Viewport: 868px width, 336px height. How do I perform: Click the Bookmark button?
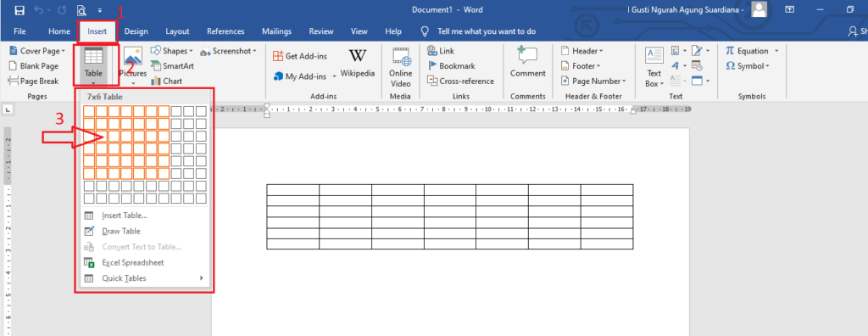pos(451,66)
